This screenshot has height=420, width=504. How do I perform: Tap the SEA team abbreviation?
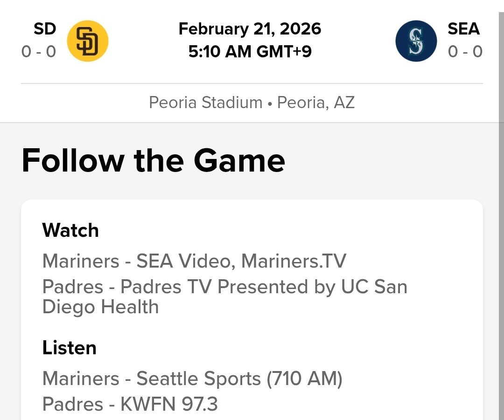click(463, 29)
